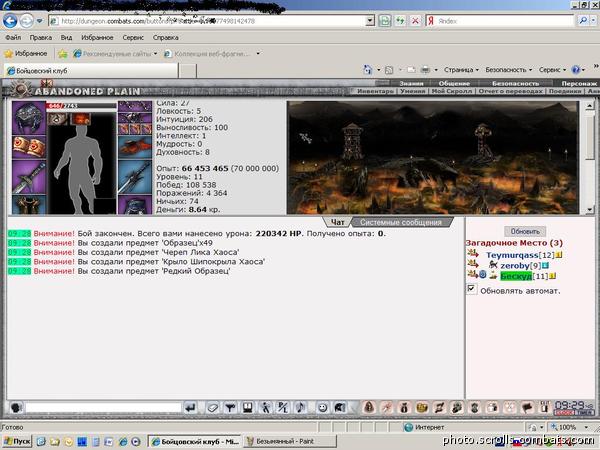The image size is (600, 450).
Task: Click the funnel filter icon in chat toolbar
Action: pos(230,408)
